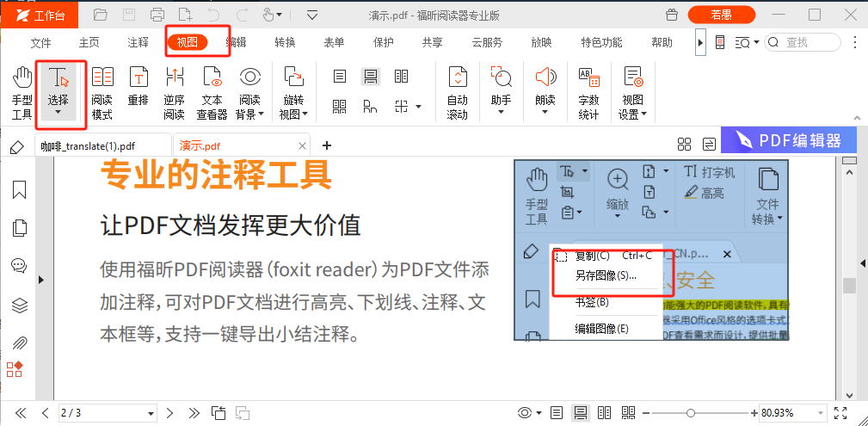Open the PDF编辑器 button

(788, 140)
